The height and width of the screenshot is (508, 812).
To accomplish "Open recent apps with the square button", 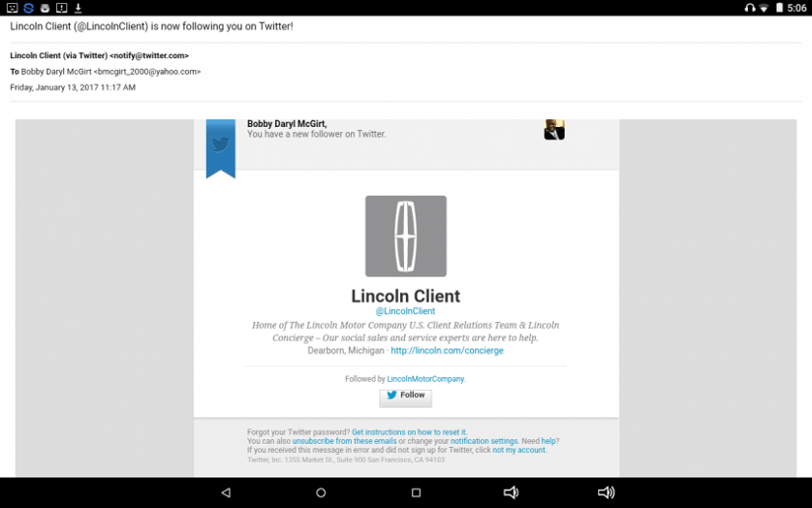I will tap(416, 492).
